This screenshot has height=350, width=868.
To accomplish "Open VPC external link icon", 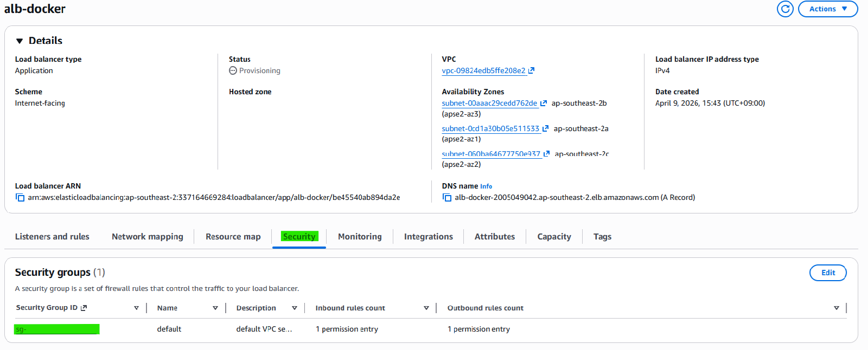I will point(532,70).
